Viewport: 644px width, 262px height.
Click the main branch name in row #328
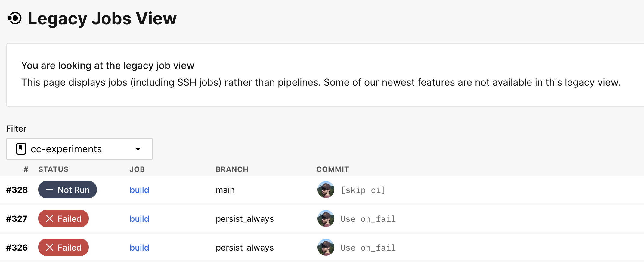point(225,190)
